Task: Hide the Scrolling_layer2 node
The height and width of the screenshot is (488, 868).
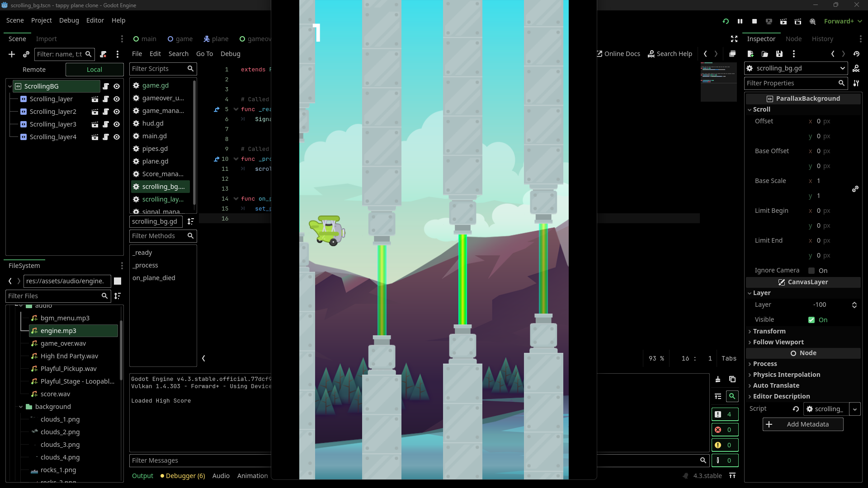Action: (x=117, y=112)
